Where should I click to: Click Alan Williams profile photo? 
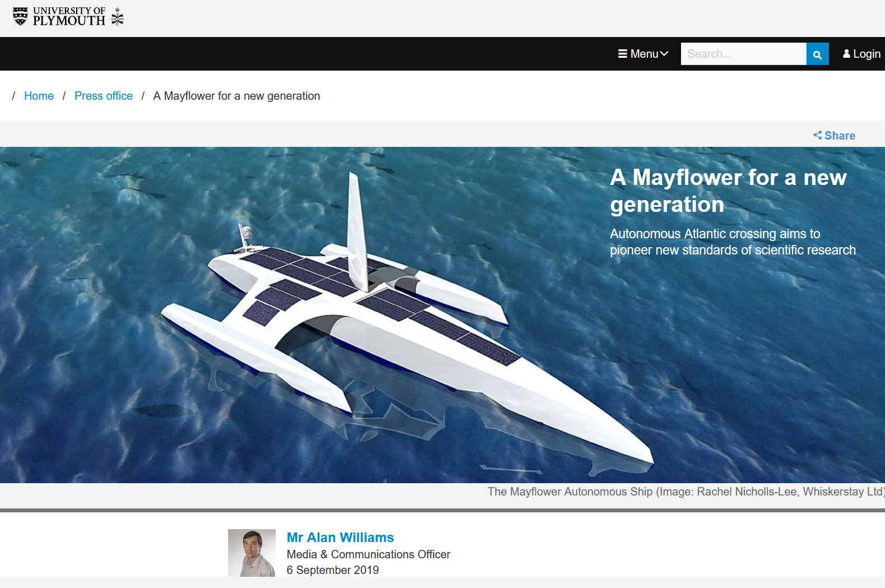pyautogui.click(x=252, y=553)
